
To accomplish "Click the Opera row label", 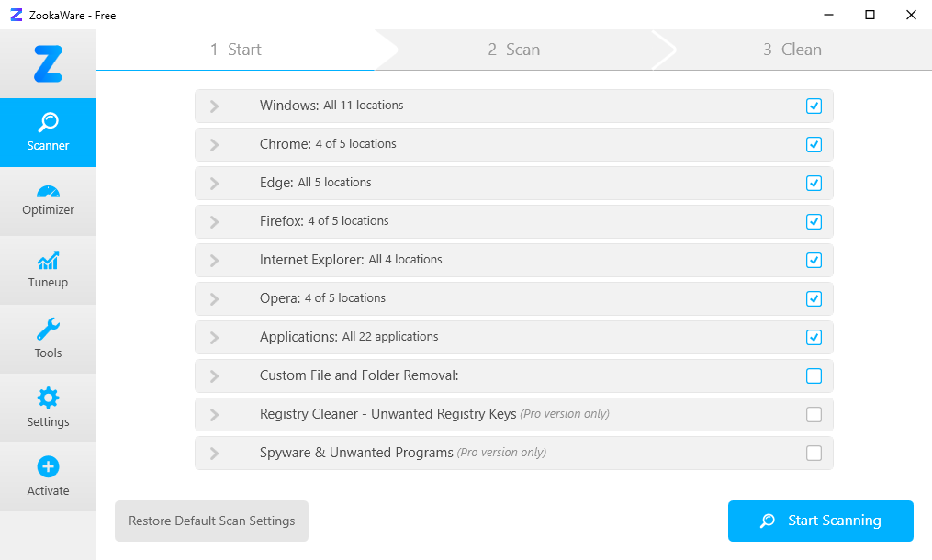I will (x=280, y=298).
